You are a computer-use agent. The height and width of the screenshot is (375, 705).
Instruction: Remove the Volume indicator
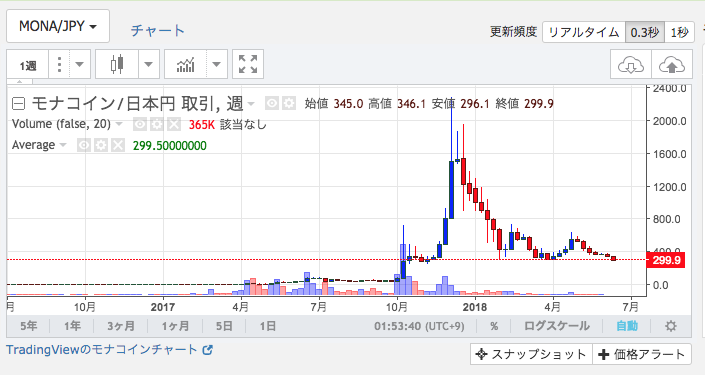pos(174,125)
